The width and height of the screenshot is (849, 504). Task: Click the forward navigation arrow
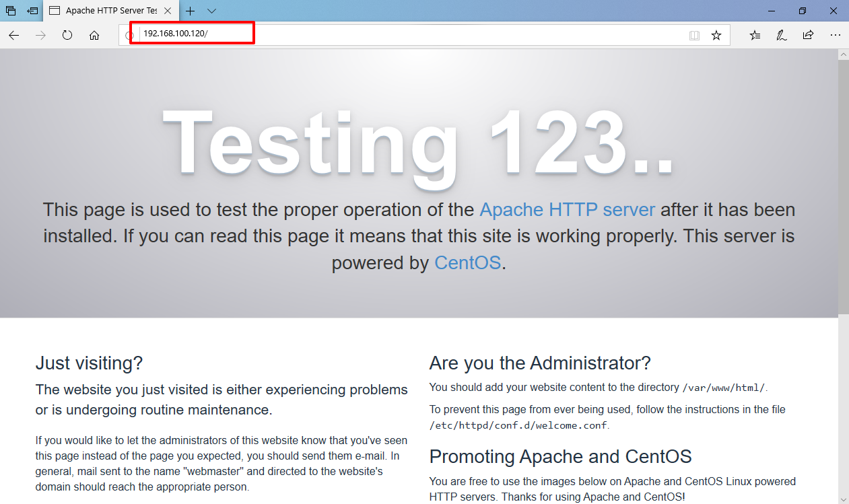click(40, 36)
